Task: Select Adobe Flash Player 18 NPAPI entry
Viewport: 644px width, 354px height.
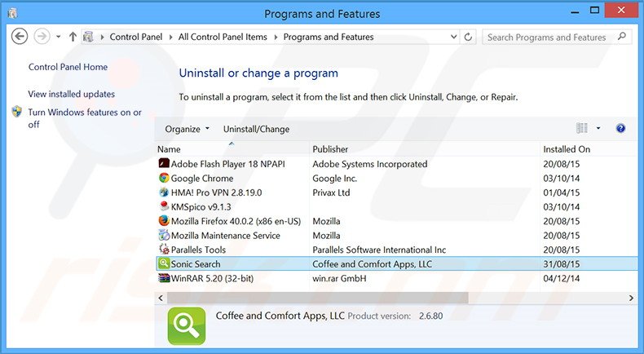Action: click(x=228, y=164)
